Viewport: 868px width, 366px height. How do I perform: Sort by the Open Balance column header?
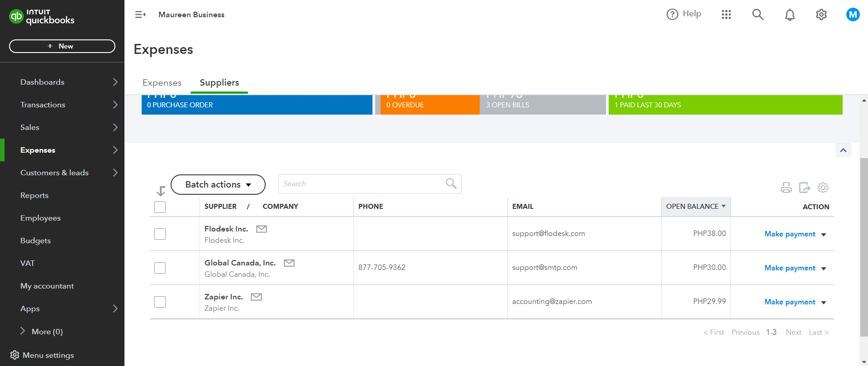[x=696, y=207]
